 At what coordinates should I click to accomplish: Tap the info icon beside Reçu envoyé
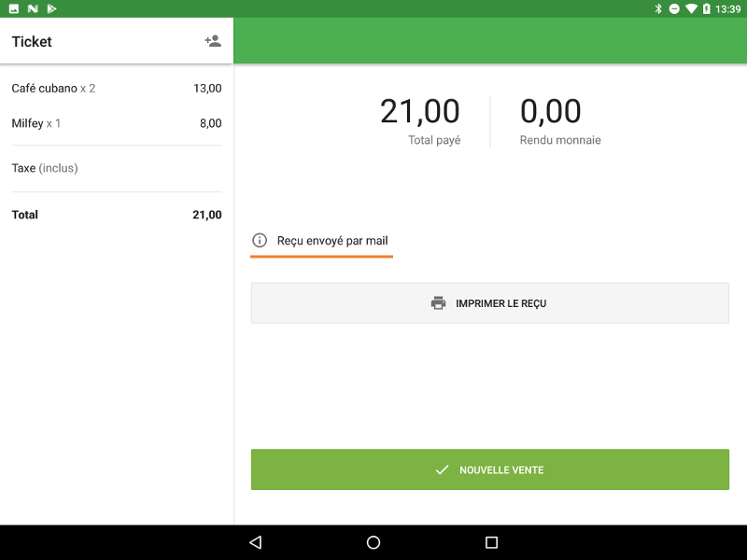point(260,240)
